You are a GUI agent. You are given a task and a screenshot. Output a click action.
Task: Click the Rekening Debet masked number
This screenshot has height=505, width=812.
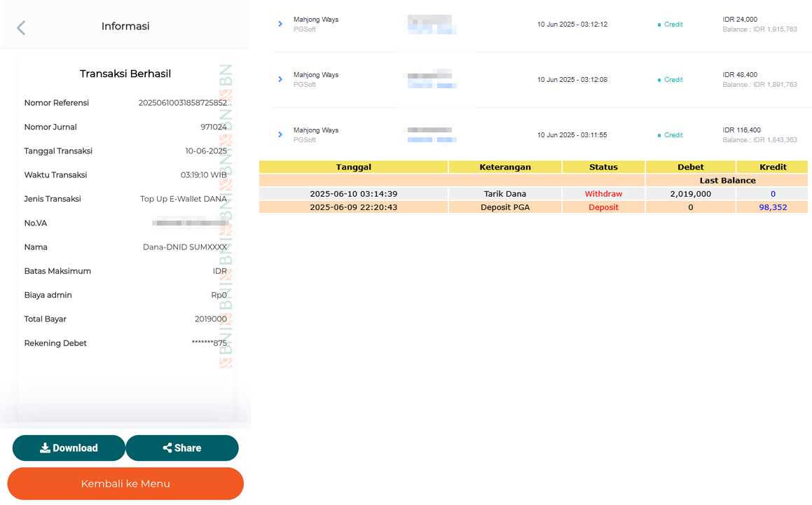[x=209, y=343]
